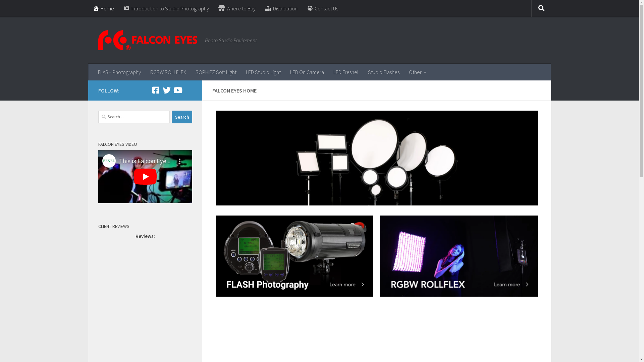Image resolution: width=644 pixels, height=362 pixels.
Task: Open video options three-dot menu
Action: click(x=180, y=161)
